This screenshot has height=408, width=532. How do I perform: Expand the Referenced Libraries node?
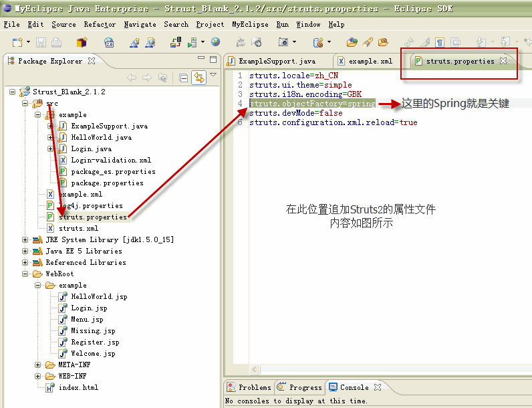point(25,262)
